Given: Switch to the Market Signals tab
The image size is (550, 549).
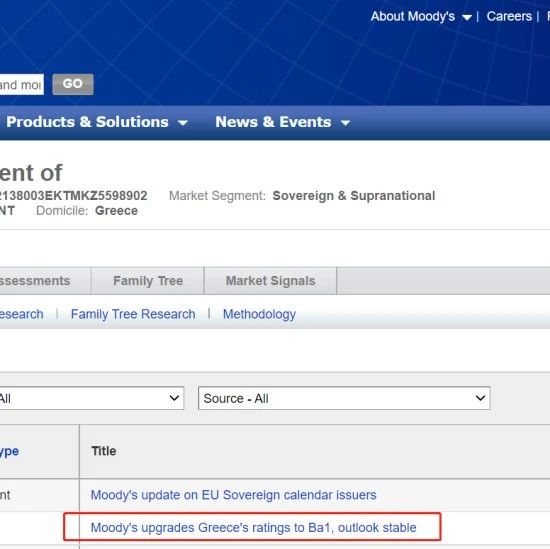Looking at the screenshot, I should click(x=270, y=281).
